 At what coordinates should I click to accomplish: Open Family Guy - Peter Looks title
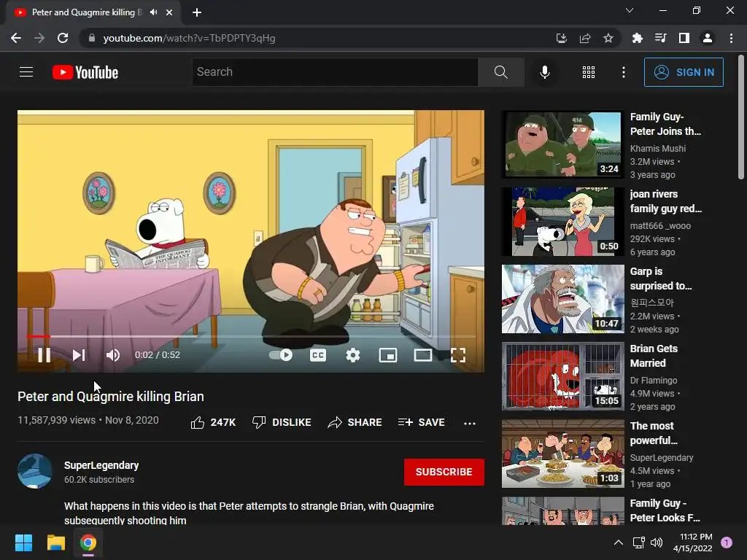pos(665,510)
